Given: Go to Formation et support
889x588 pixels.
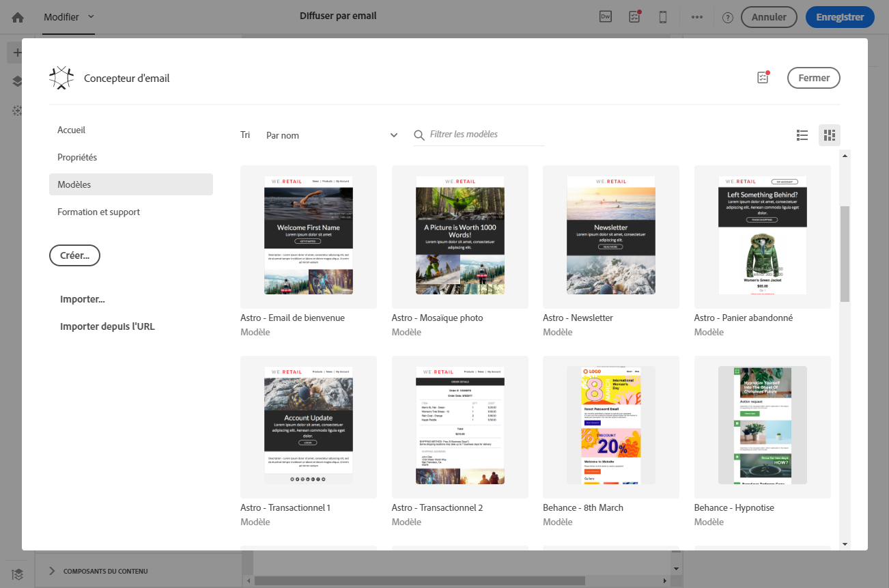Looking at the screenshot, I should point(98,212).
